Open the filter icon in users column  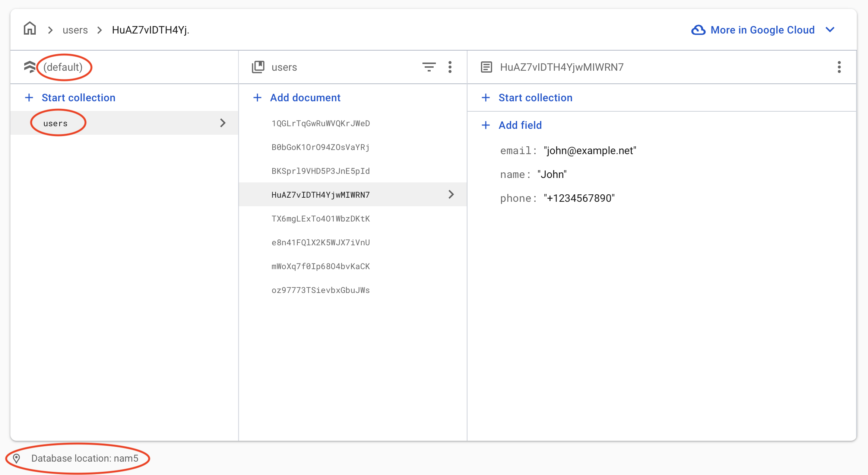(x=429, y=67)
